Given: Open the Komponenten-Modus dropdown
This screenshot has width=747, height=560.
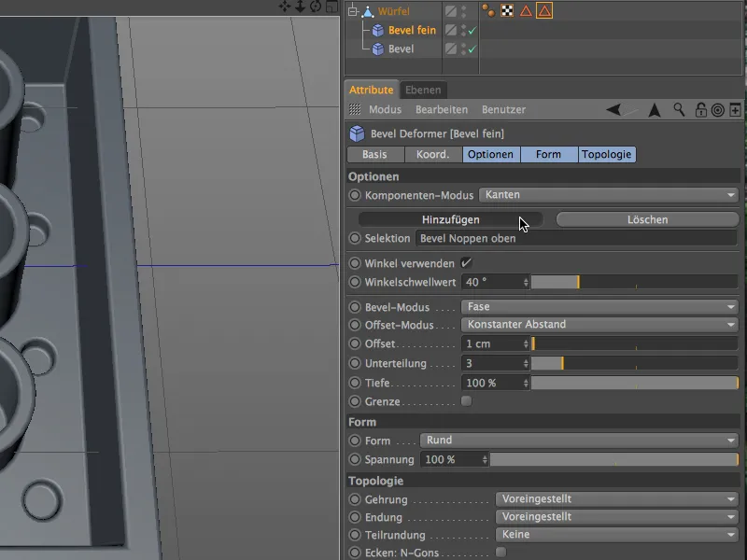Looking at the screenshot, I should pyautogui.click(x=609, y=195).
